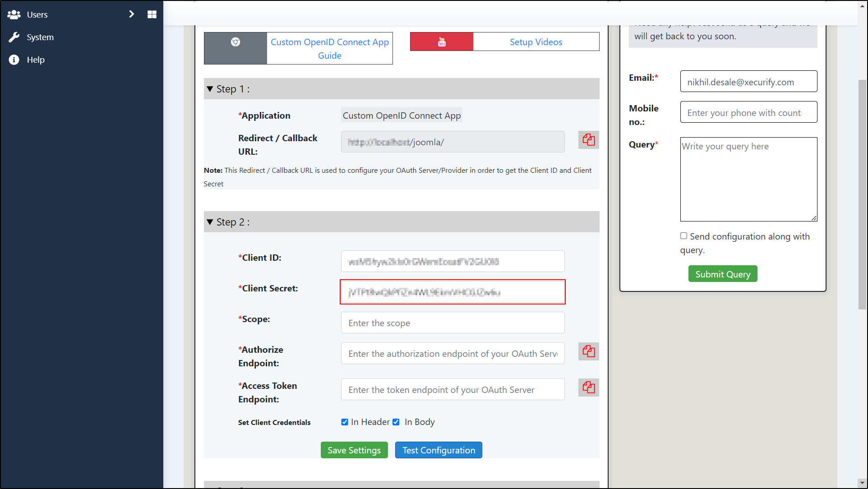Image resolution: width=868 pixels, height=489 pixels.
Task: Switch to the Setup Videos tab
Action: point(536,42)
